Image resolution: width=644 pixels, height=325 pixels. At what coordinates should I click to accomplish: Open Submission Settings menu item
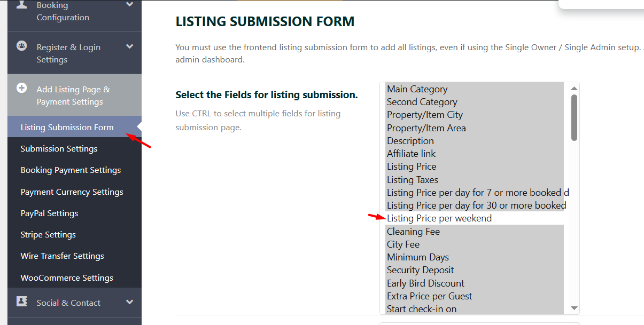[x=59, y=149]
